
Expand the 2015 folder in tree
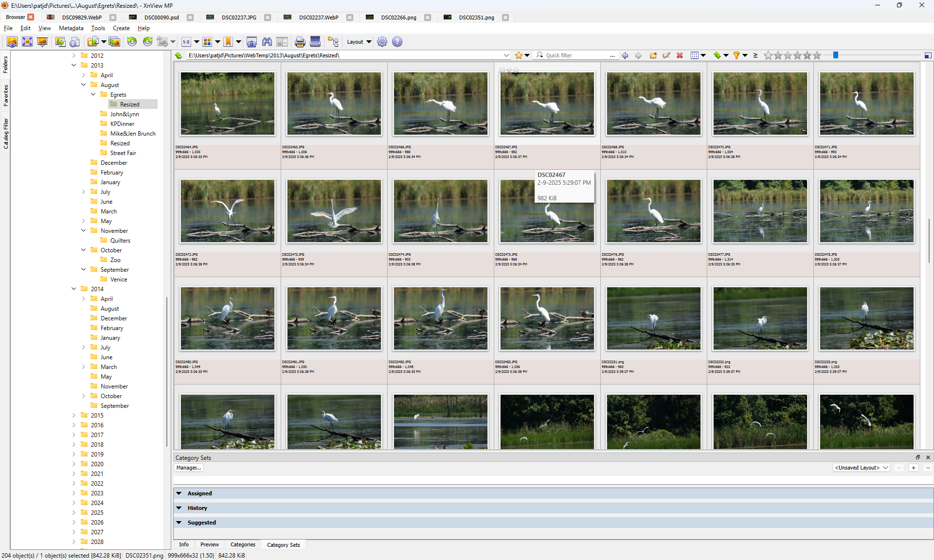(74, 415)
